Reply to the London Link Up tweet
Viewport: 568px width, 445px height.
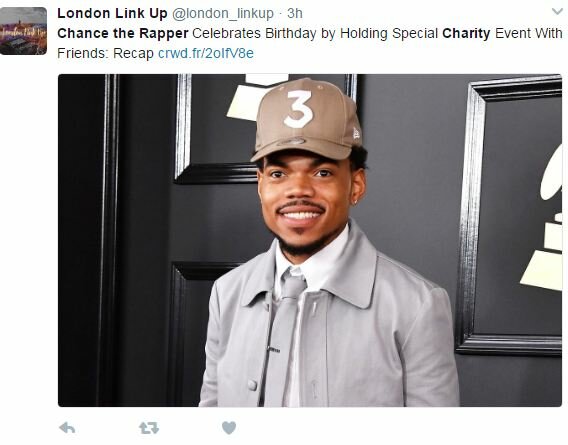pos(67,428)
